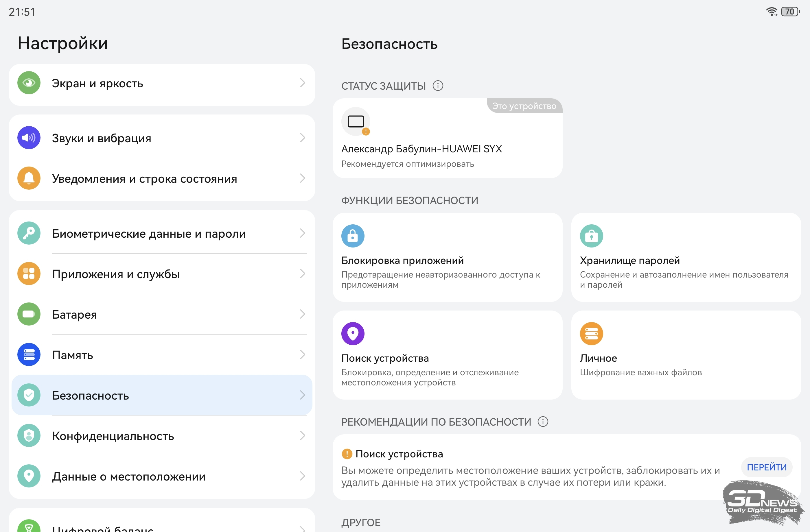
Task: Expand Экран и яркость chevron arrow
Action: (302, 83)
